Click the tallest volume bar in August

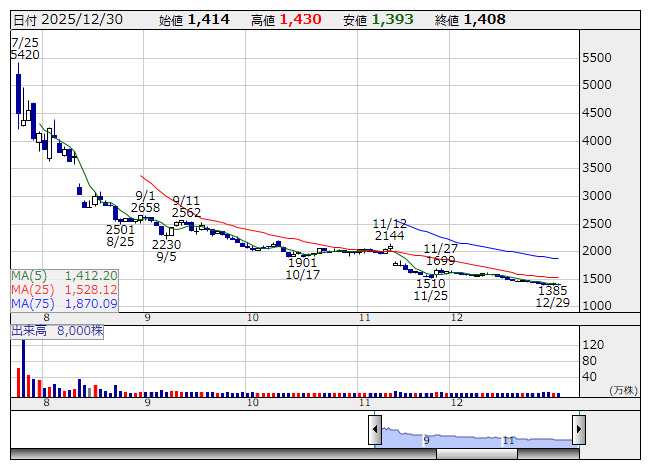pos(20,369)
